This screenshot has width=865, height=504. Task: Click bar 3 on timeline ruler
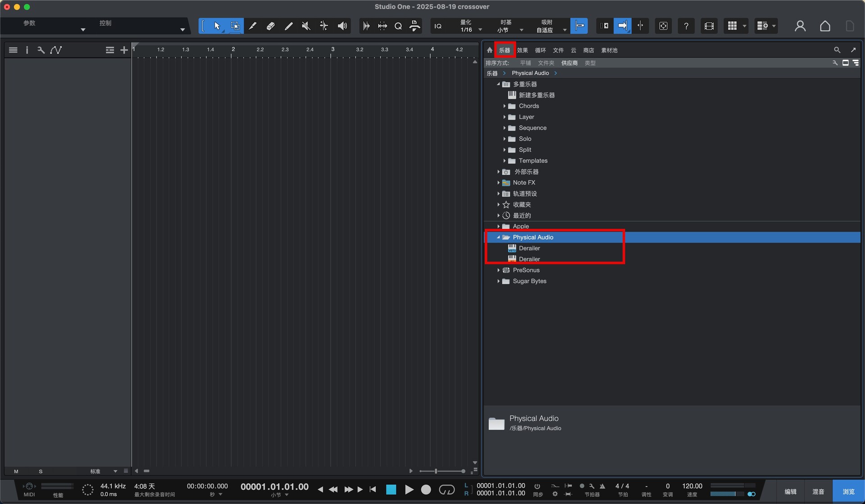click(332, 49)
